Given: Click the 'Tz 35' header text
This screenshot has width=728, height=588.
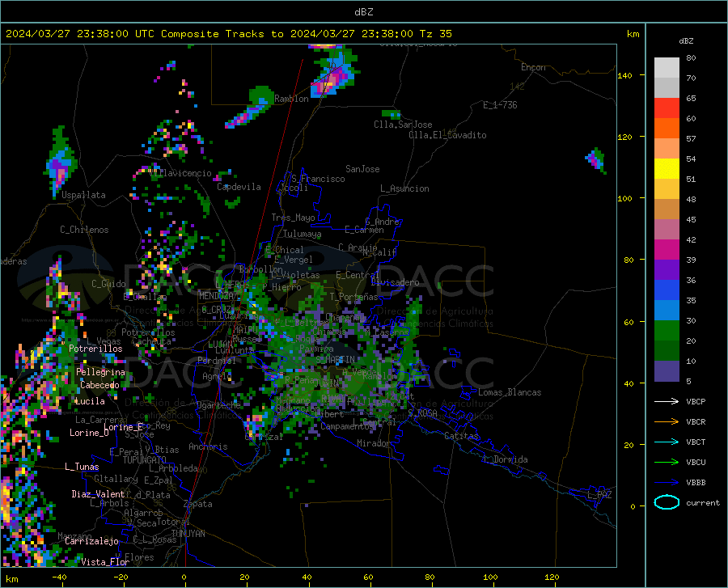Looking at the screenshot, I should [435, 34].
